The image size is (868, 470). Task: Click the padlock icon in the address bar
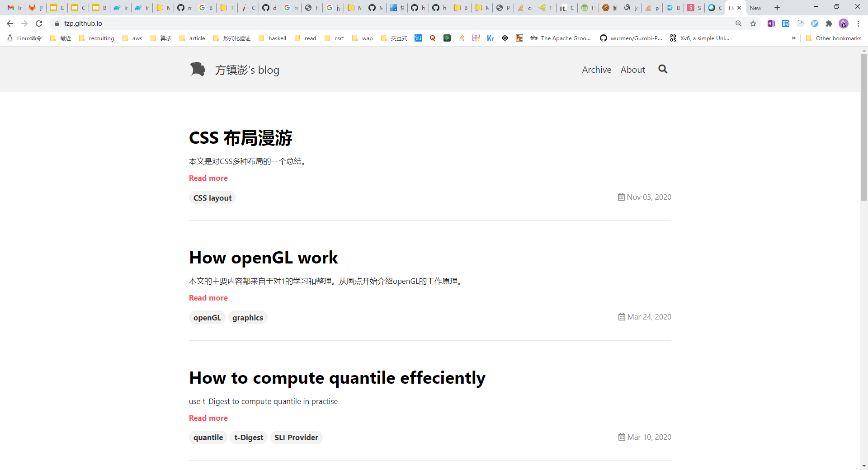(57, 23)
